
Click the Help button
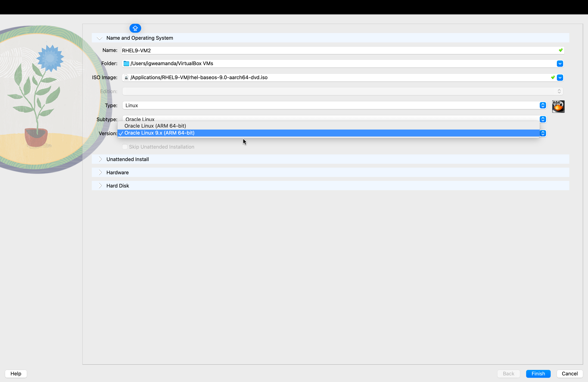(16, 374)
